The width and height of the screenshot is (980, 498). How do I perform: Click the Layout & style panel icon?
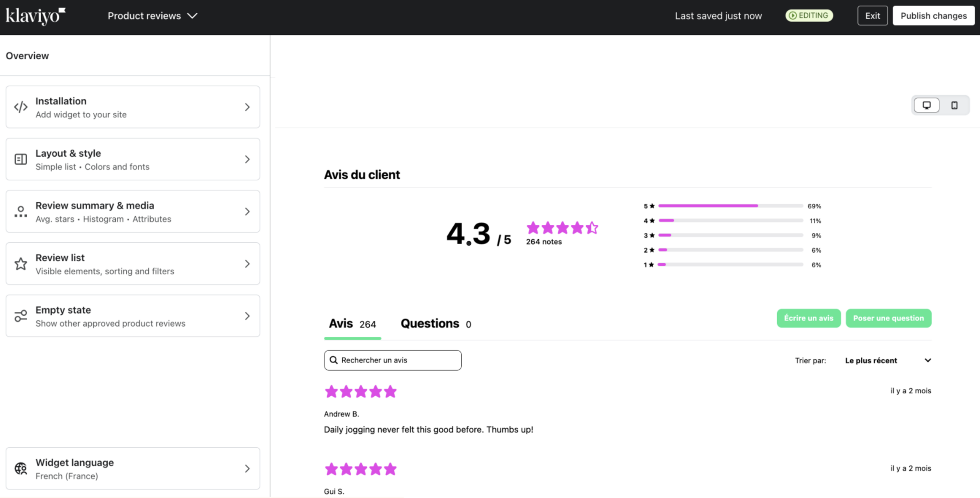coord(20,159)
